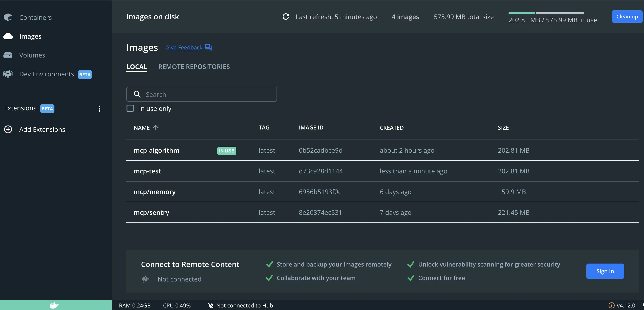The height and width of the screenshot is (310, 644).
Task: Open Add Extensions
Action: (42, 129)
